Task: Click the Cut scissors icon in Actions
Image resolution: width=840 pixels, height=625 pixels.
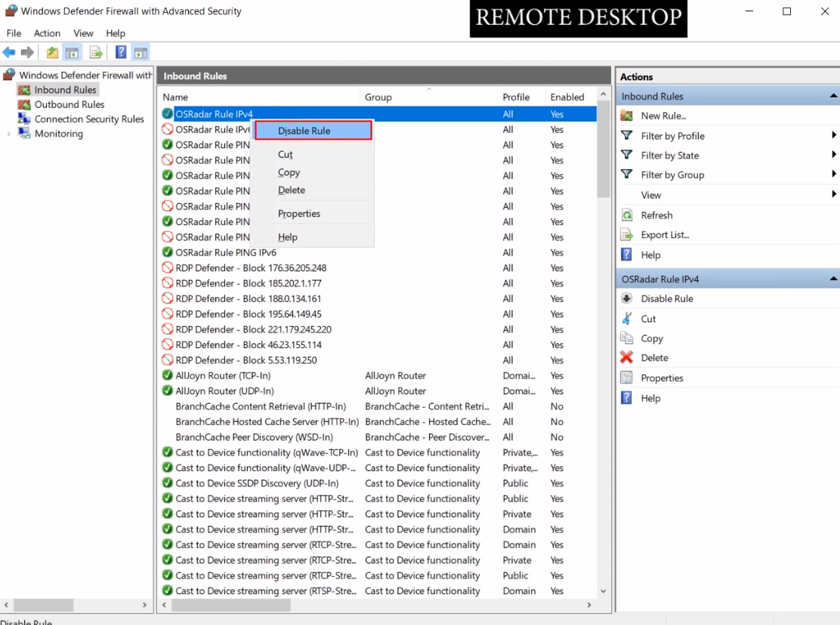Action: coord(626,319)
